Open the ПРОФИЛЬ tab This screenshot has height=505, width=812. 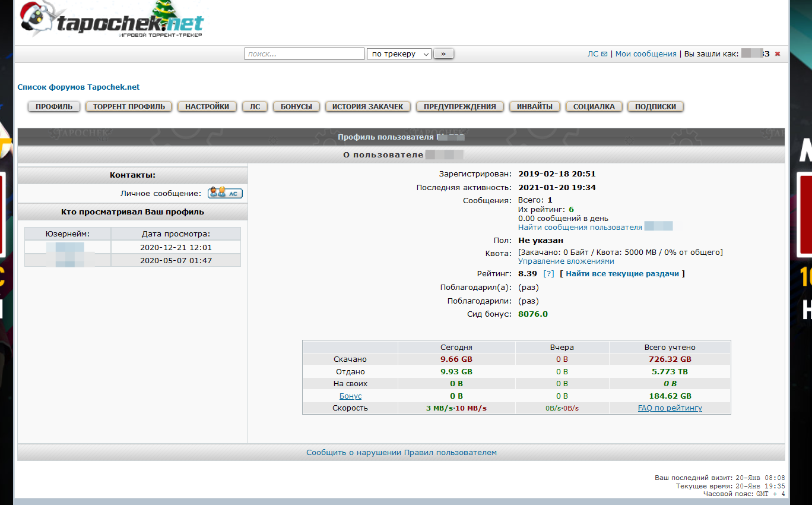[54, 107]
